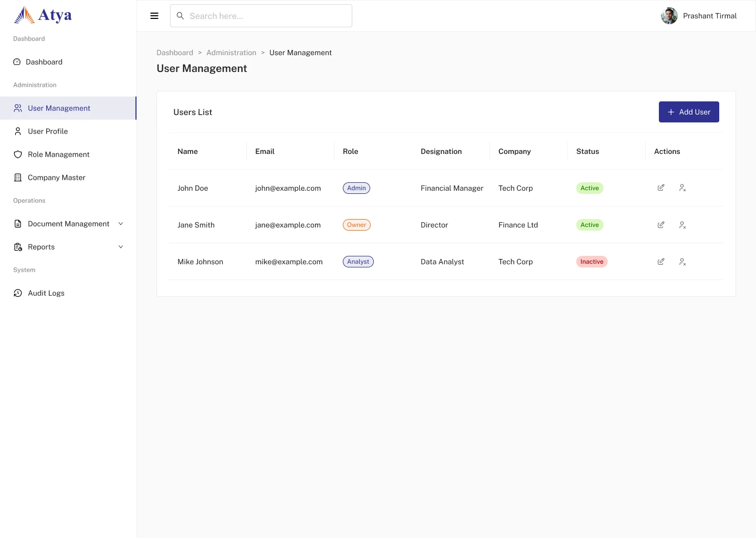Click Financial Manager designation cell
This screenshot has width=756, height=538.
click(x=452, y=188)
